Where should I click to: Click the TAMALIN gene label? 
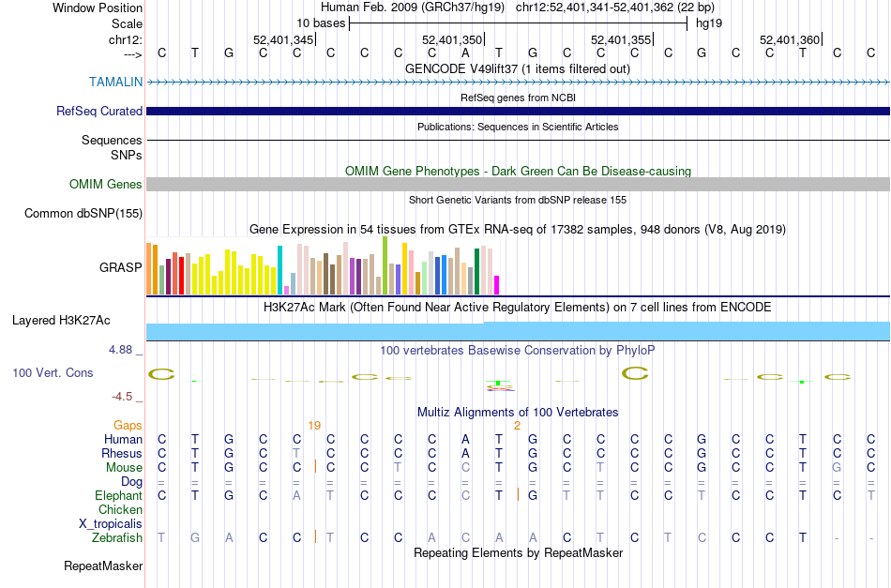(x=115, y=82)
